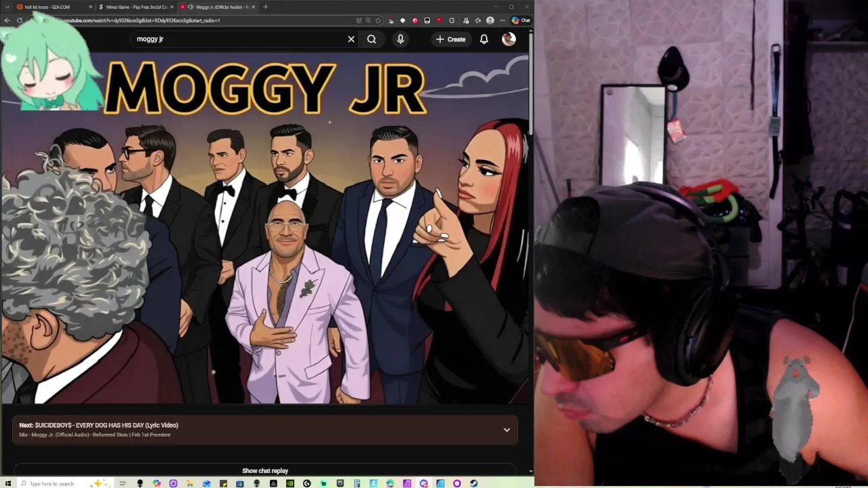The width and height of the screenshot is (868, 488).
Task: Click the red YouTube extension icon
Action: click(439, 20)
